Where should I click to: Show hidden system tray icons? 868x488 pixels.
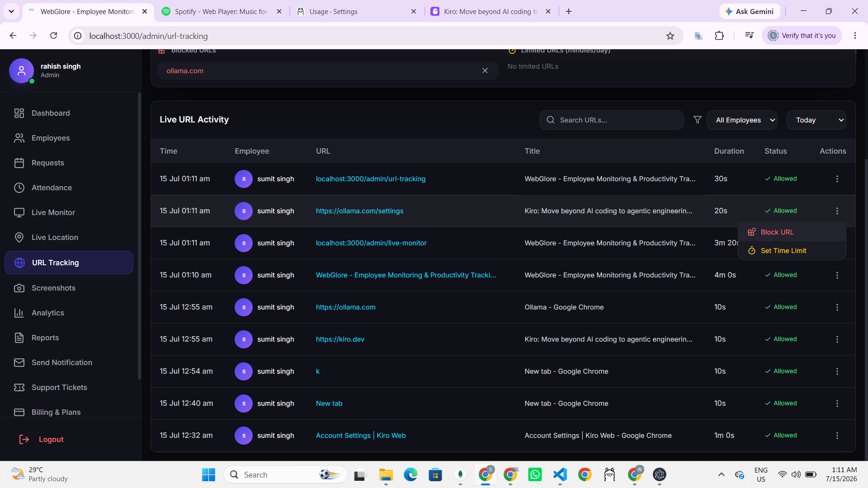722,474
